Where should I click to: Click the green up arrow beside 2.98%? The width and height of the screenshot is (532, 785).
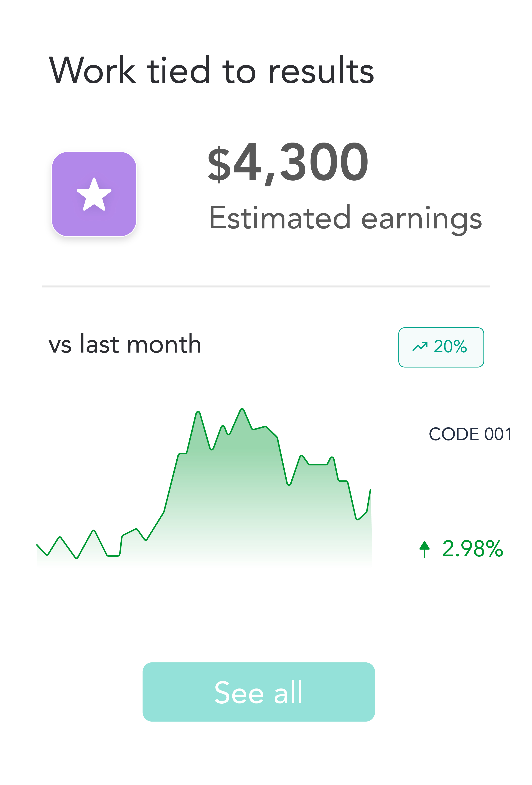click(424, 549)
